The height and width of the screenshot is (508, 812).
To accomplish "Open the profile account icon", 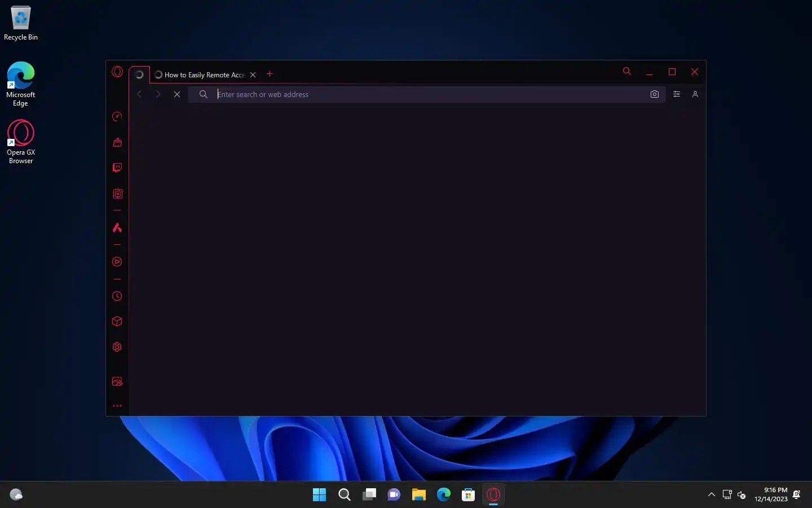I will click(x=695, y=94).
